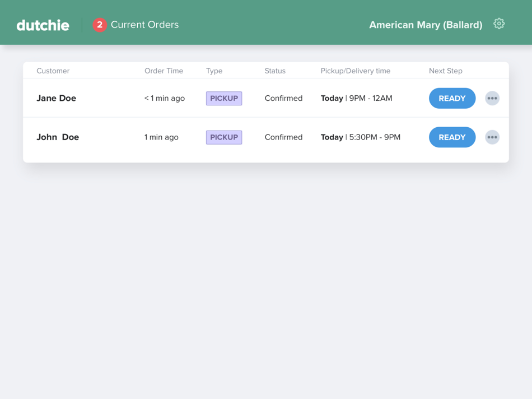
Task: Select John Doe's customer name
Action: tap(58, 137)
